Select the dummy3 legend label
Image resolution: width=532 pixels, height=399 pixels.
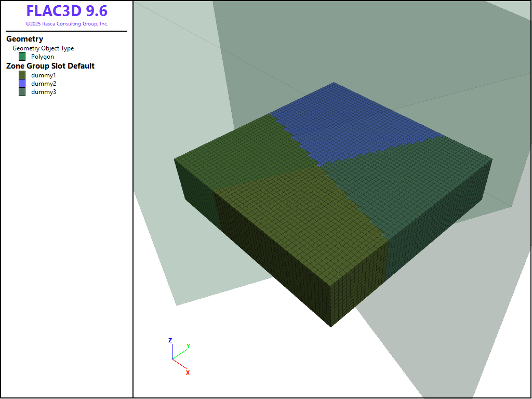44,92
